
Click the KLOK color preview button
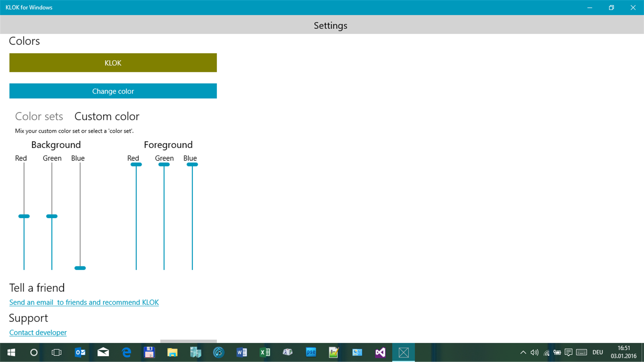tap(113, 63)
